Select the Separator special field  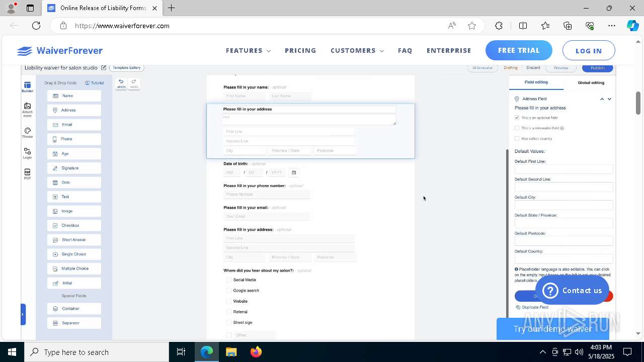pyautogui.click(x=74, y=323)
